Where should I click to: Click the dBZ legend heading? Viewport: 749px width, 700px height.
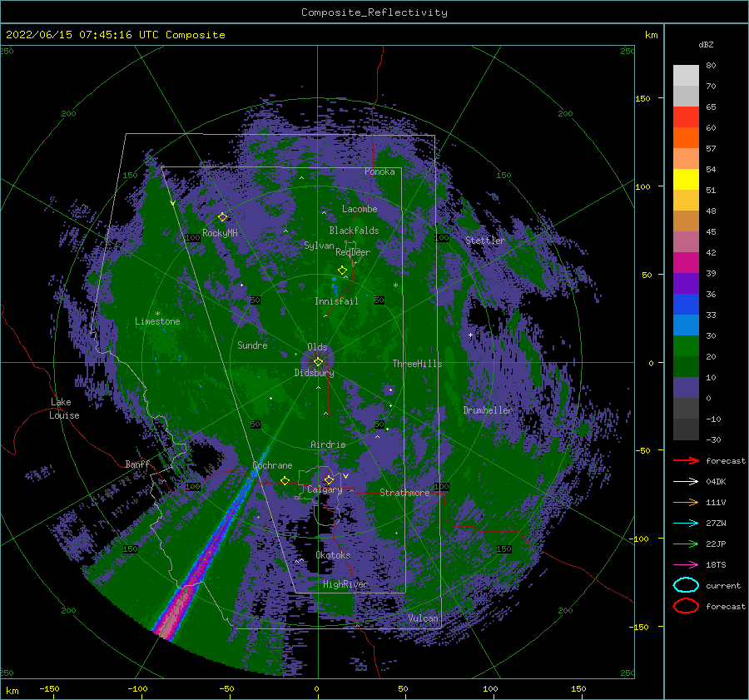(706, 44)
